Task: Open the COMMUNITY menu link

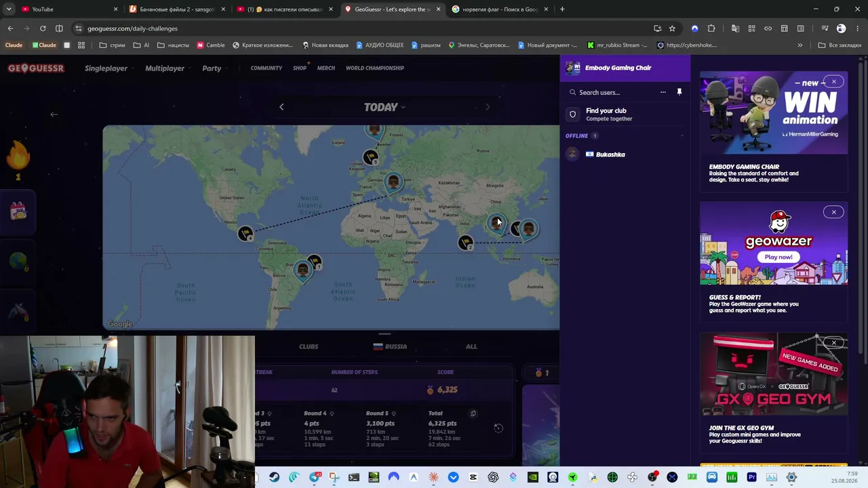Action: tap(266, 68)
